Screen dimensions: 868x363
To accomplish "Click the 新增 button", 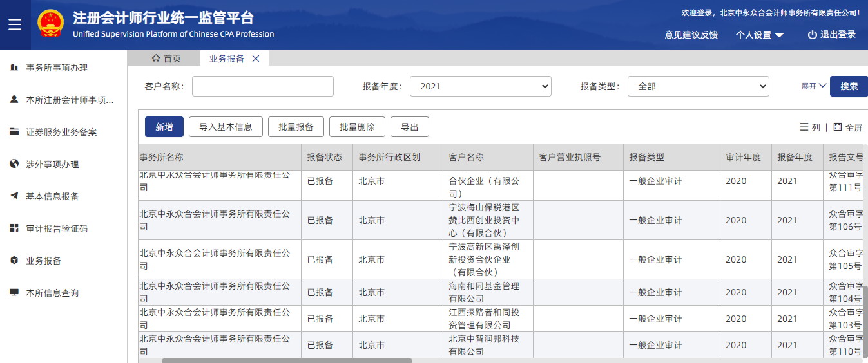I will tap(164, 127).
